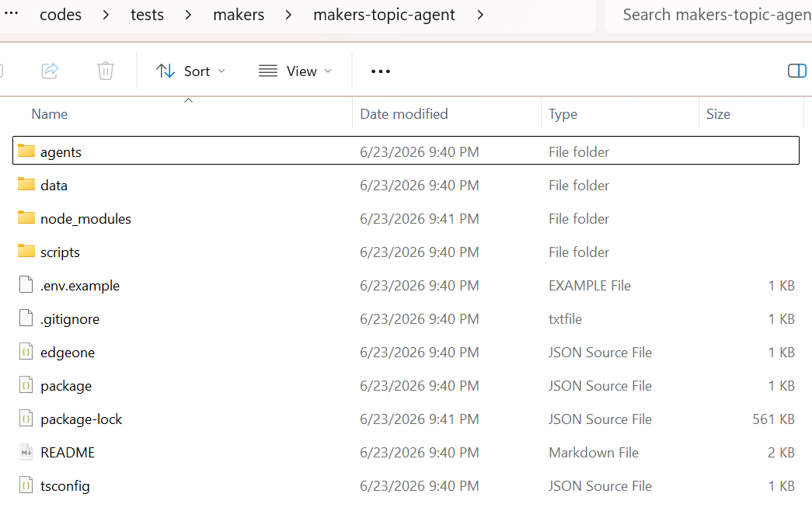Select the .env.example file icon
The height and width of the screenshot is (518, 812).
click(x=26, y=284)
